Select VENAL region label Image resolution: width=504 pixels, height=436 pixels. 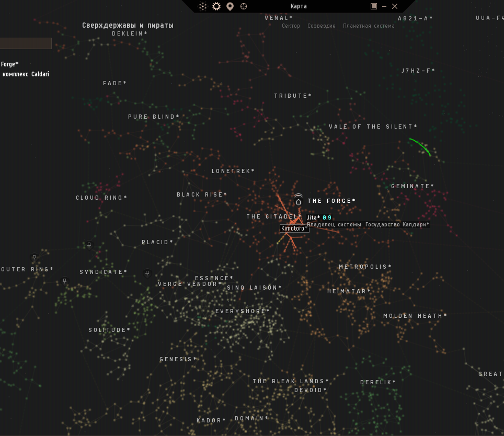click(x=279, y=18)
